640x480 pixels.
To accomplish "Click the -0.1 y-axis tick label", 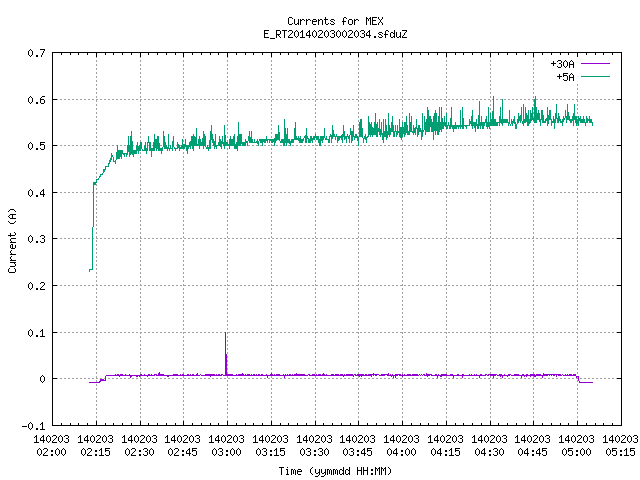I will coord(33,426).
